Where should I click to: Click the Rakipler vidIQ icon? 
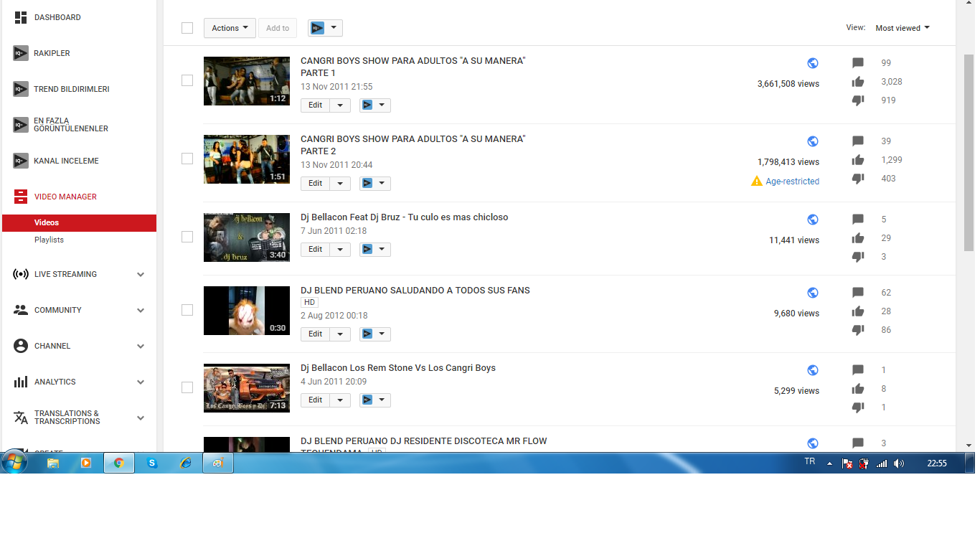[21, 53]
